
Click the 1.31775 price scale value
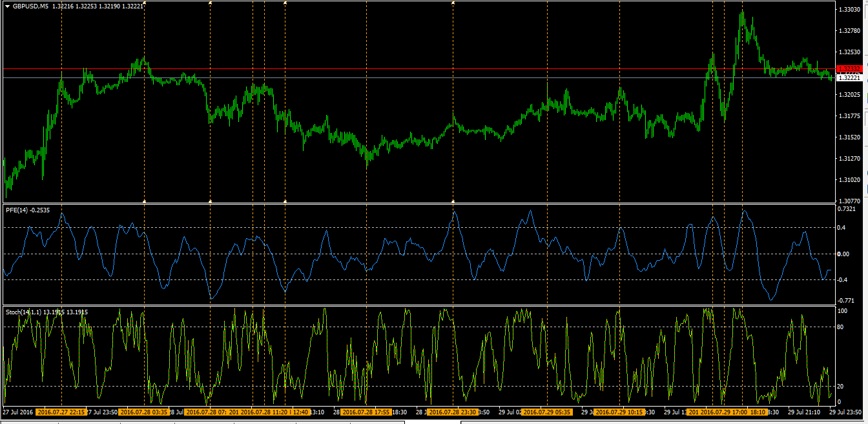tap(849, 116)
